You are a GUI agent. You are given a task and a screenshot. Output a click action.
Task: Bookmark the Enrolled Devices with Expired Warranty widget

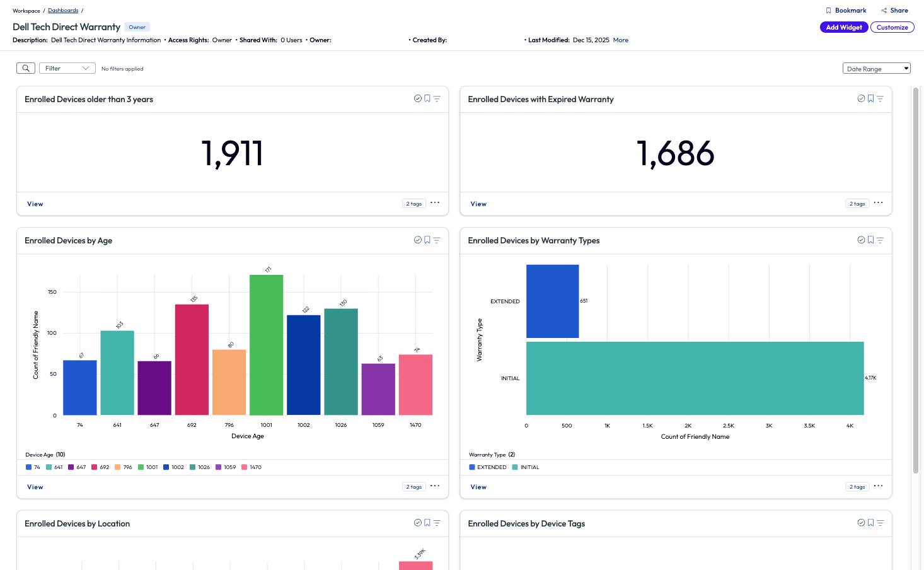click(x=870, y=98)
